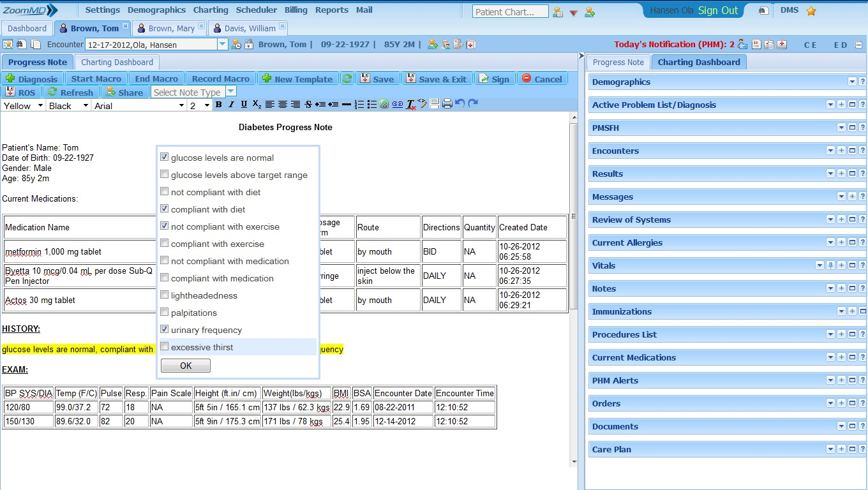This screenshot has width=868, height=490.
Task: Expand the Care Plan panel arrow
Action: pyautogui.click(x=830, y=449)
